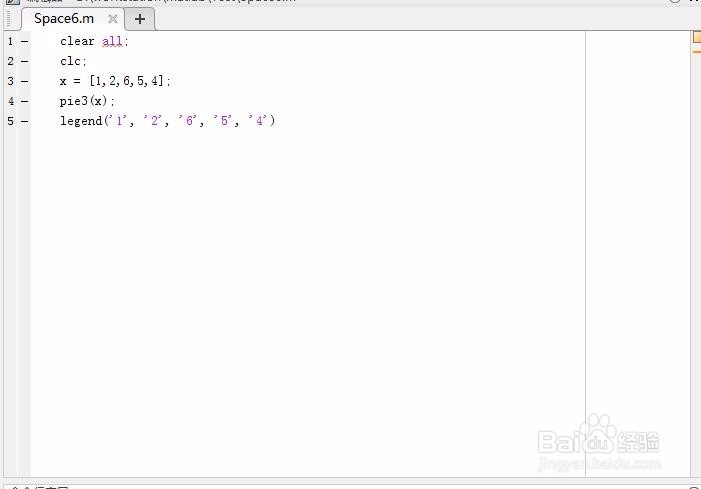This screenshot has height=489, width=701.
Task: Click line number 3 in gutter
Action: tap(10, 81)
